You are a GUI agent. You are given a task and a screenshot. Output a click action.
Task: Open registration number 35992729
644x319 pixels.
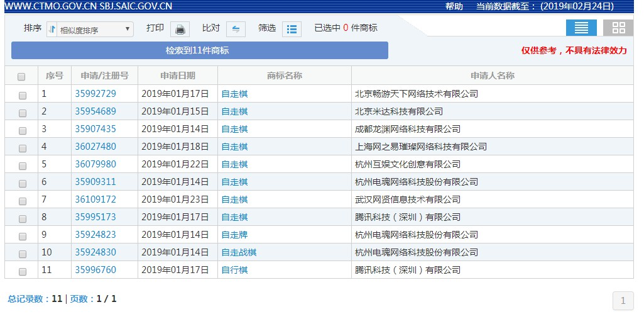(x=96, y=94)
